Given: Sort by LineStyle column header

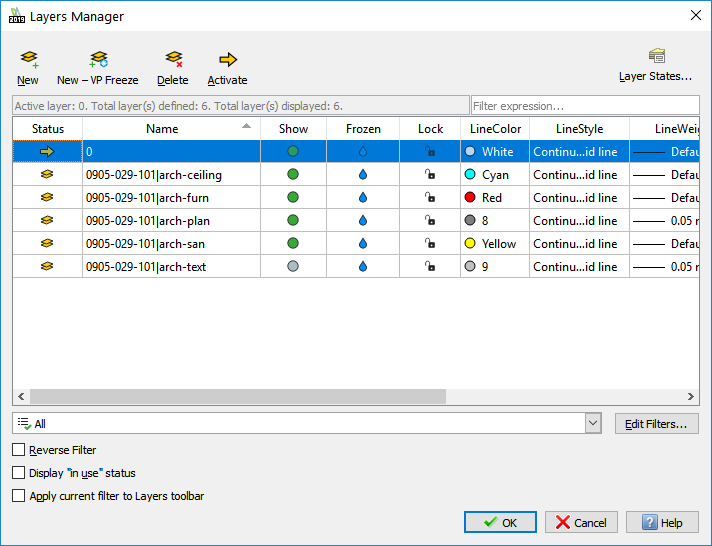Looking at the screenshot, I should click(579, 129).
